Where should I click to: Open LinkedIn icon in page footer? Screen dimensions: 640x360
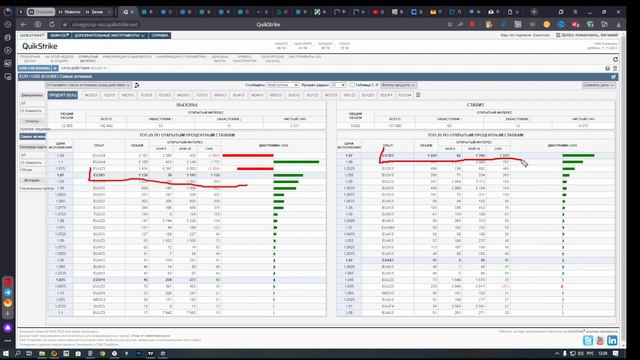[x=612, y=340]
